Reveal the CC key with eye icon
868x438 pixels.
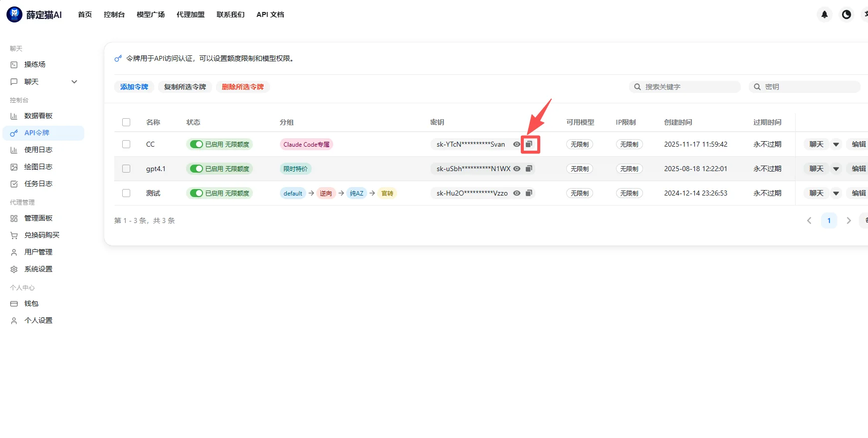pos(517,144)
